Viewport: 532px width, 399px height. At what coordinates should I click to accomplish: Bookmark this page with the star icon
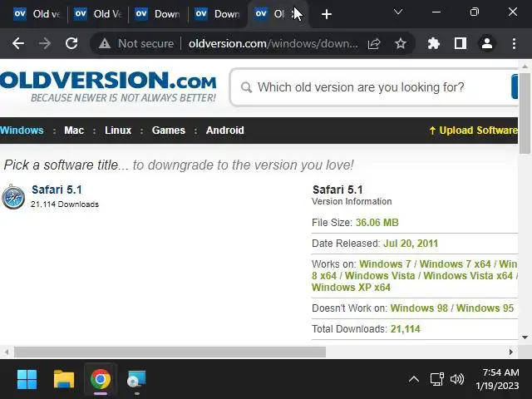click(401, 43)
